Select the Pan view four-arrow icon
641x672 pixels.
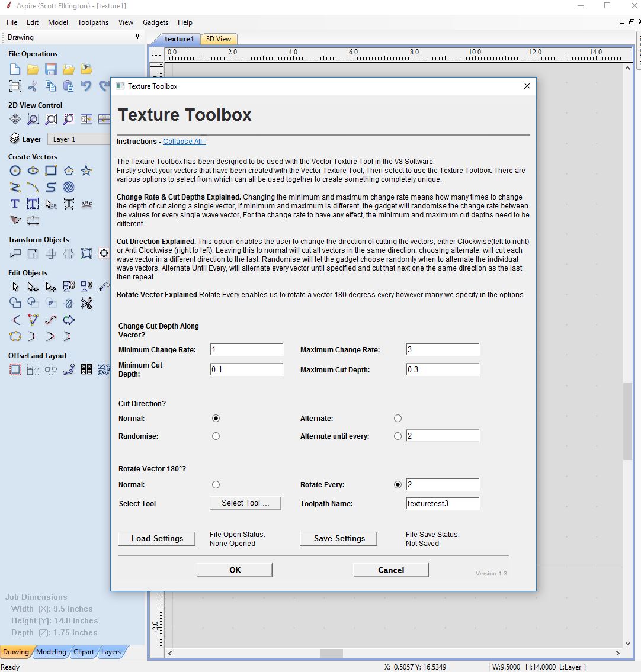[15, 119]
